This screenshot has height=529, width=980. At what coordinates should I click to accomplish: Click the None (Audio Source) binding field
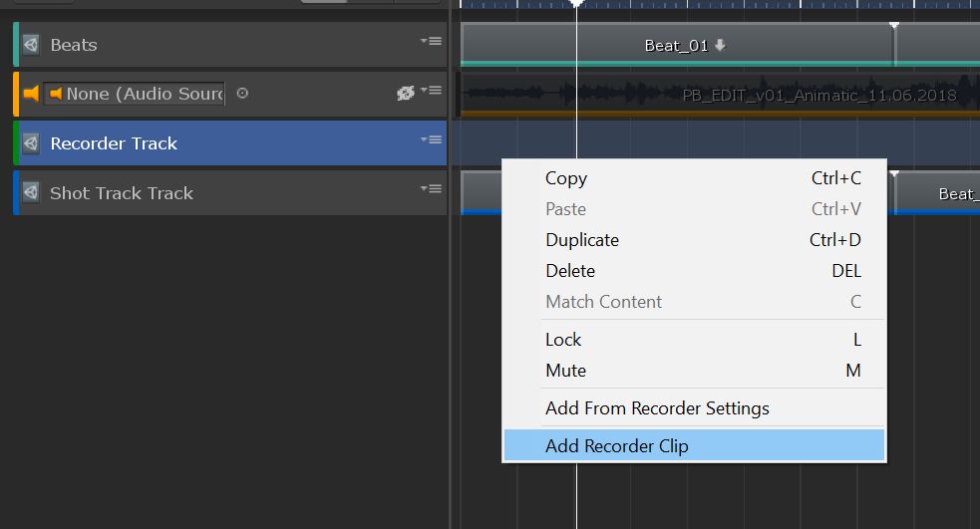coord(135,94)
